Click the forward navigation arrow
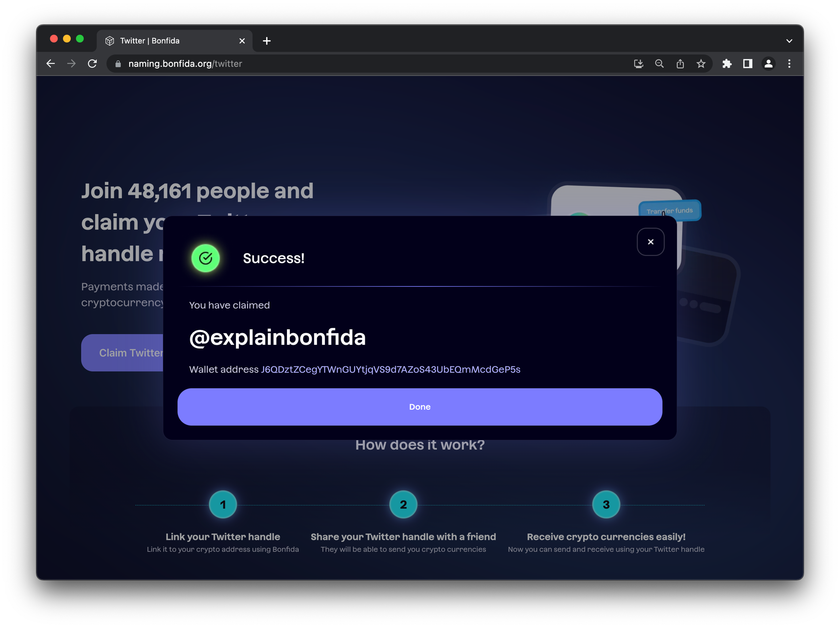The width and height of the screenshot is (840, 628). tap(71, 64)
